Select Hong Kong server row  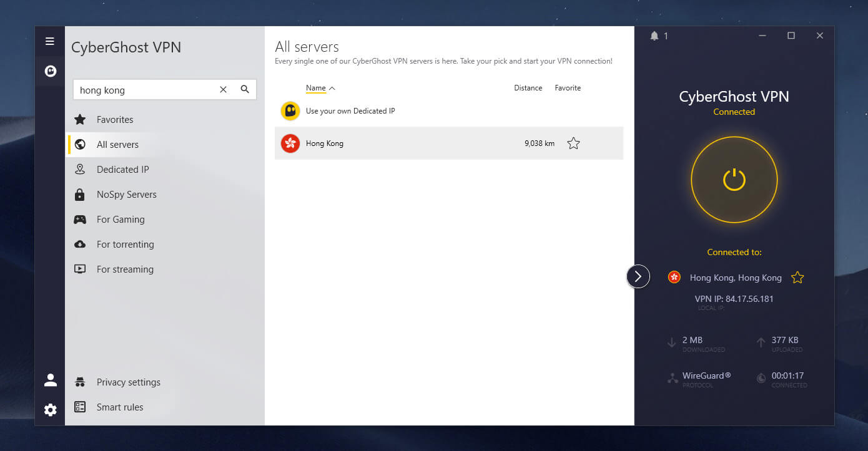click(x=449, y=143)
